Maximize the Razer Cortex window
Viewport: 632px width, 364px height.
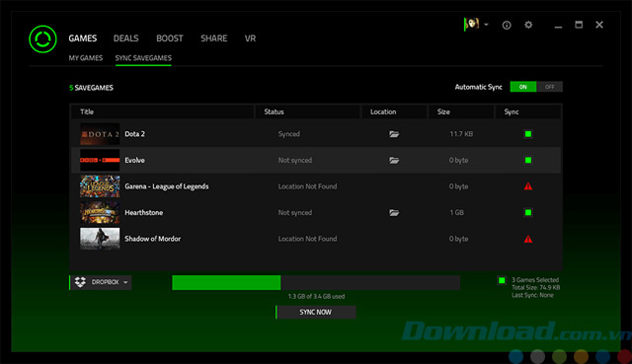pyautogui.click(x=579, y=25)
